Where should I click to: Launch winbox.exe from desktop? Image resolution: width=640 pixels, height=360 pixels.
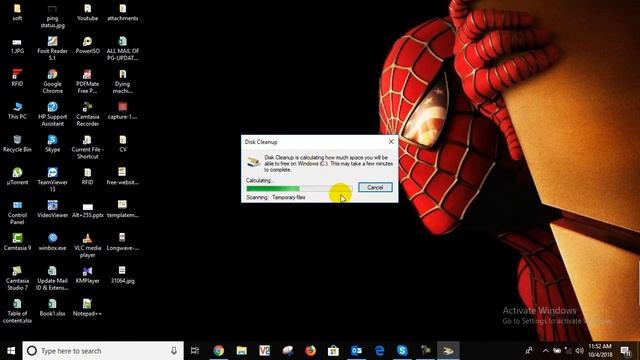click(52, 242)
